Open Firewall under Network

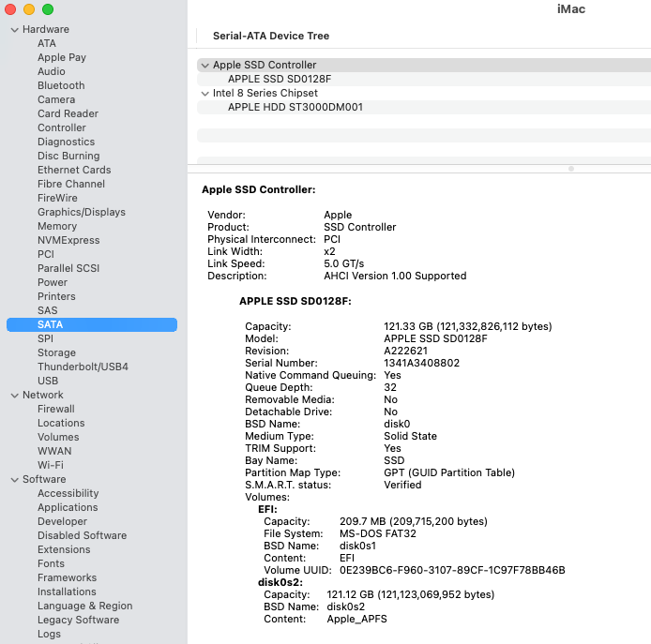[x=56, y=409]
